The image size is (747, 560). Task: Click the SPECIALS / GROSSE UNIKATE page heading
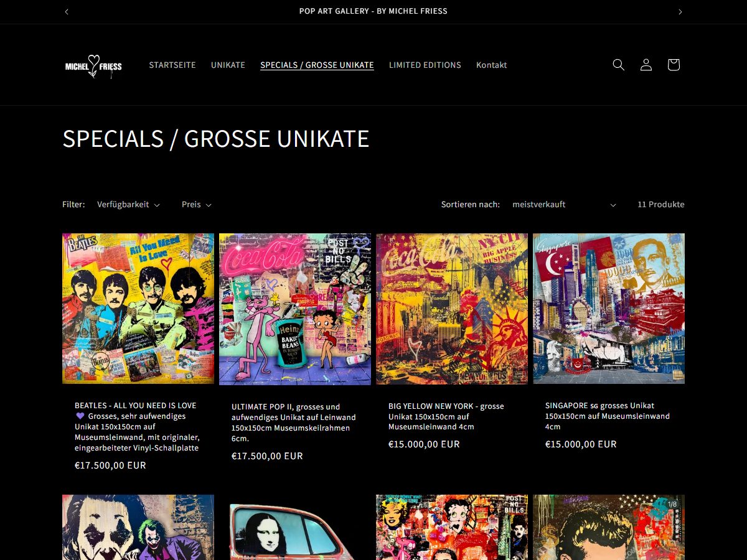216,138
